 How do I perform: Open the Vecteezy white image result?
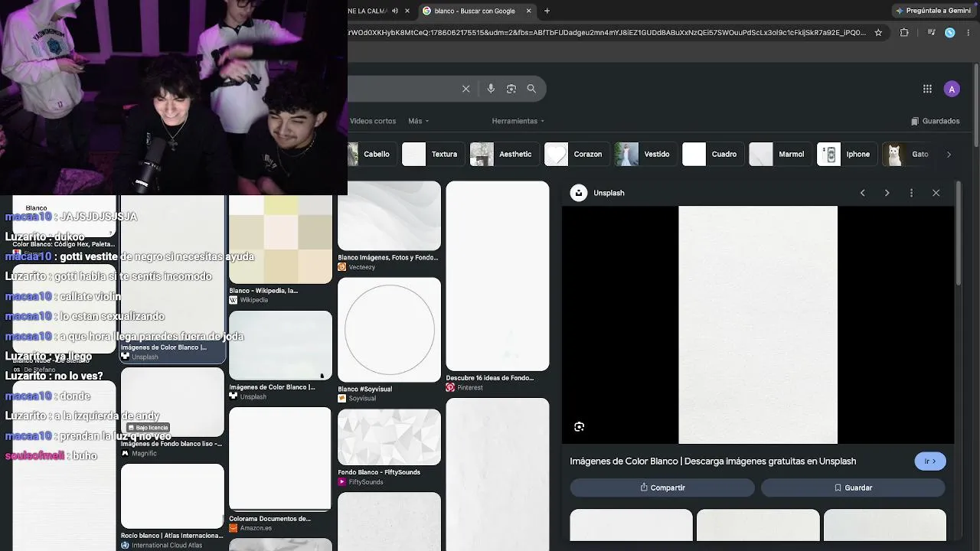(x=389, y=216)
